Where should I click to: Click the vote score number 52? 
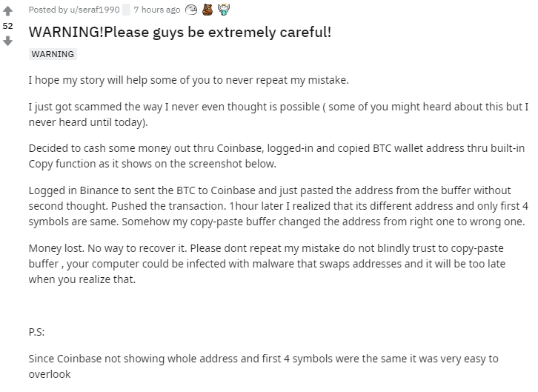pyautogui.click(x=7, y=26)
